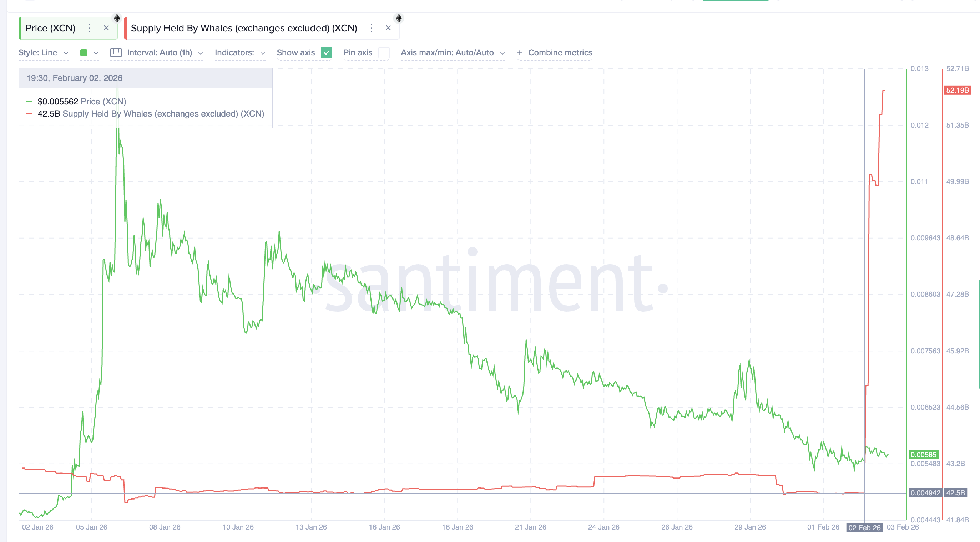Screen dimensions: 980x542
Task: Open the Style: Line dropdown
Action: [44, 53]
